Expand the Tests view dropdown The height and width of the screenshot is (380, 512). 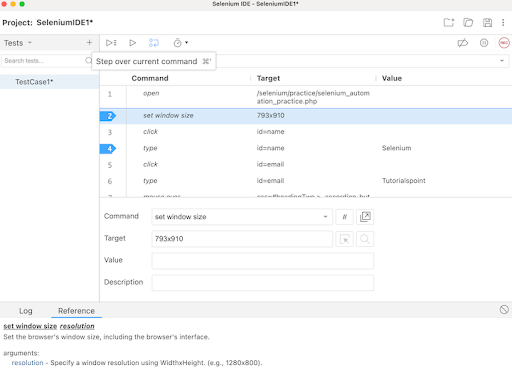[18, 43]
